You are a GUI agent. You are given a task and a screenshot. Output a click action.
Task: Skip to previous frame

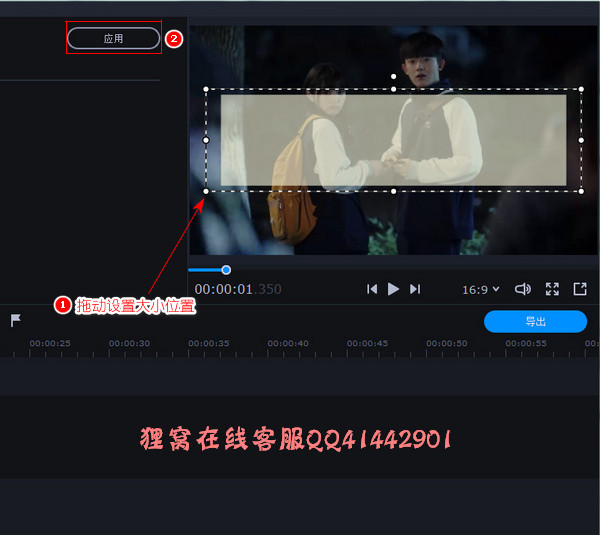pos(372,289)
